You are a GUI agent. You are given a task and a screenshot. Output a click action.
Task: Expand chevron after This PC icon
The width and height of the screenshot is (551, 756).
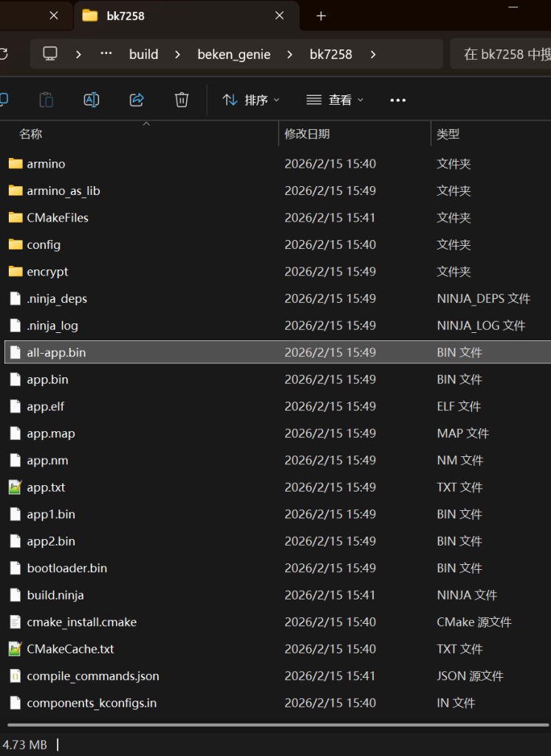pyautogui.click(x=78, y=55)
